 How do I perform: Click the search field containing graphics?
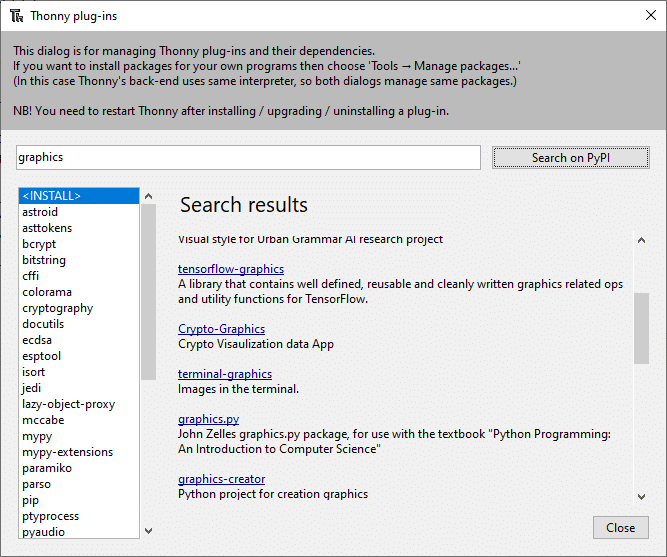(248, 157)
